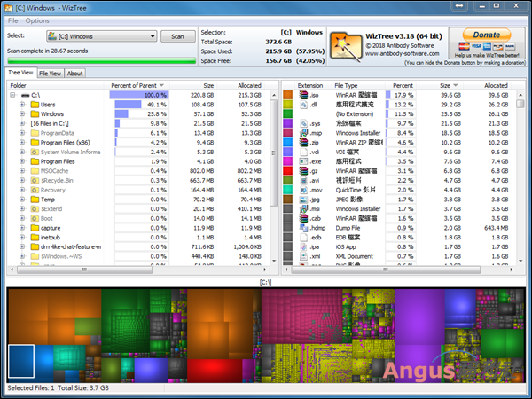
Task: Click the large purple treemap block
Action: click(x=419, y=317)
